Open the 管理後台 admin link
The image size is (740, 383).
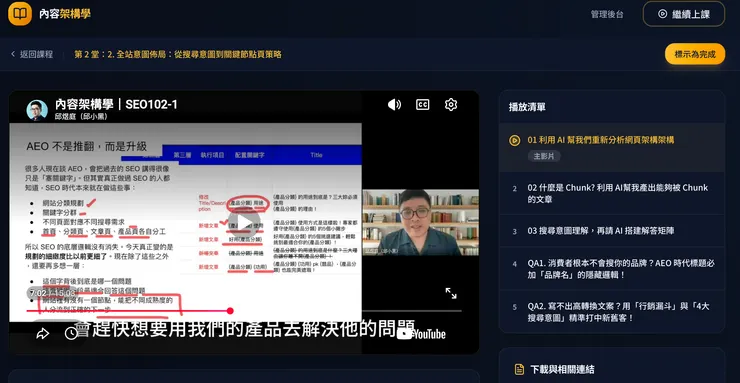pyautogui.click(x=607, y=15)
